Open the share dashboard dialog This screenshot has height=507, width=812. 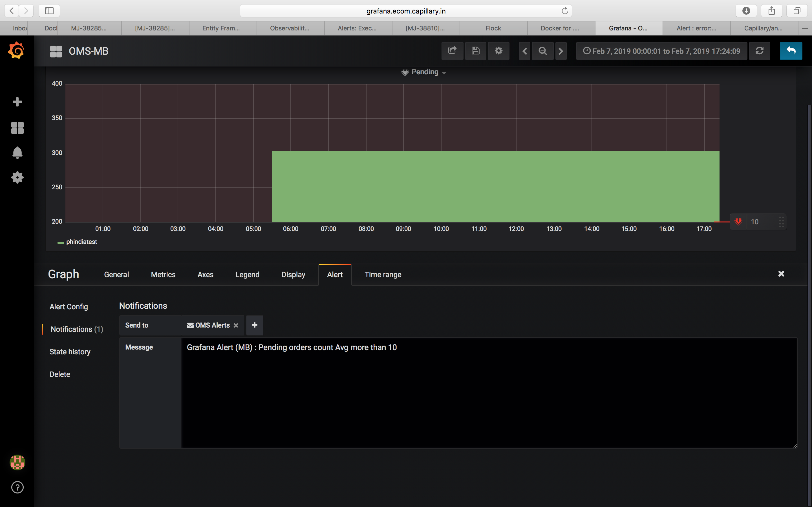[x=452, y=51]
